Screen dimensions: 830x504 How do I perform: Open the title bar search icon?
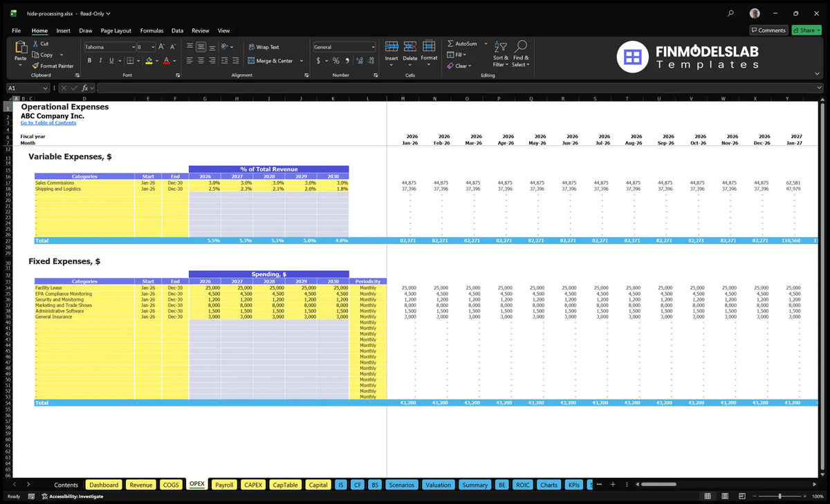coord(731,13)
